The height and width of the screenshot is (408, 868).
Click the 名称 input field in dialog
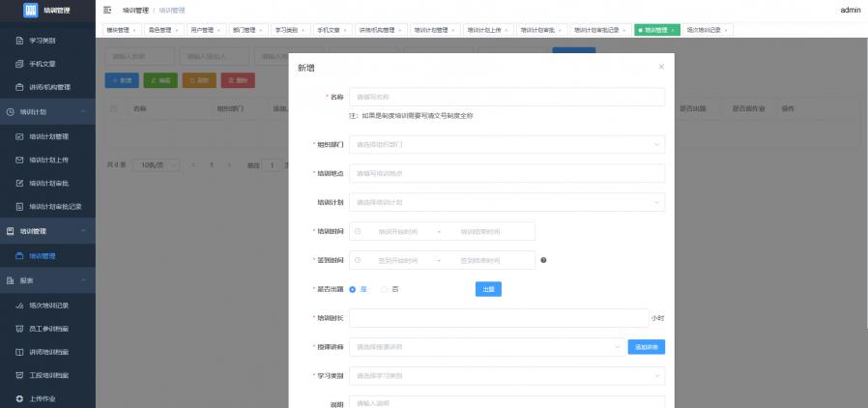click(x=506, y=97)
